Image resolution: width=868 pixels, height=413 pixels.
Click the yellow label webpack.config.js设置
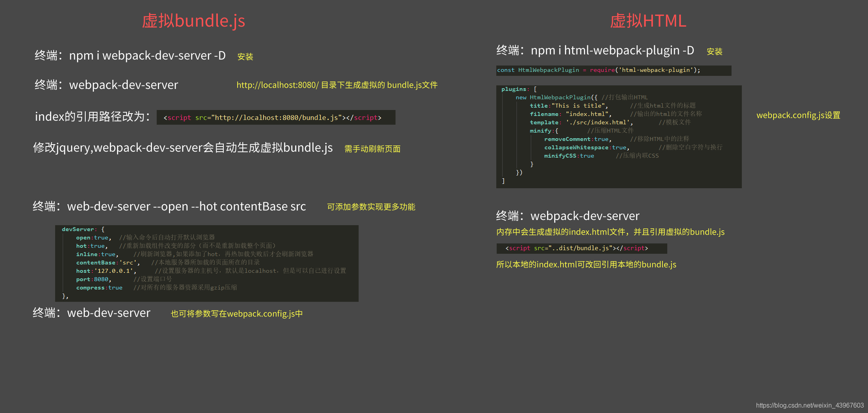coord(798,116)
